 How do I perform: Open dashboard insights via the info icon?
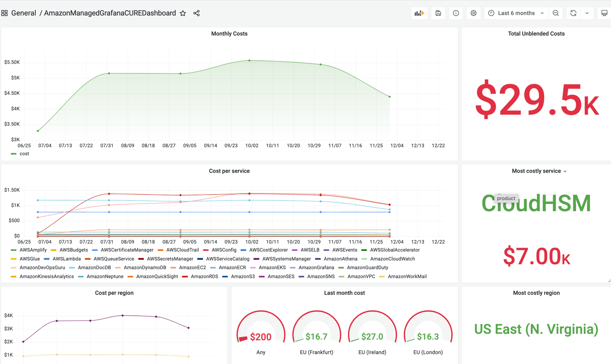coord(455,13)
